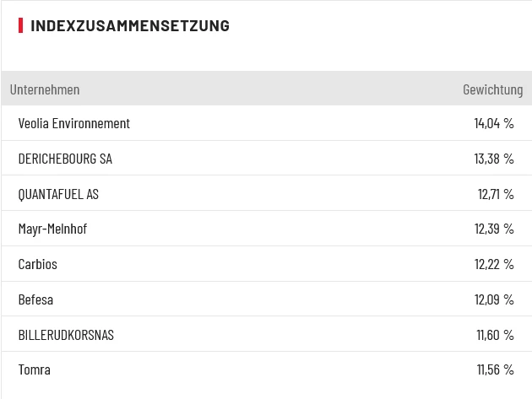Open the Carbios company entry

click(38, 264)
